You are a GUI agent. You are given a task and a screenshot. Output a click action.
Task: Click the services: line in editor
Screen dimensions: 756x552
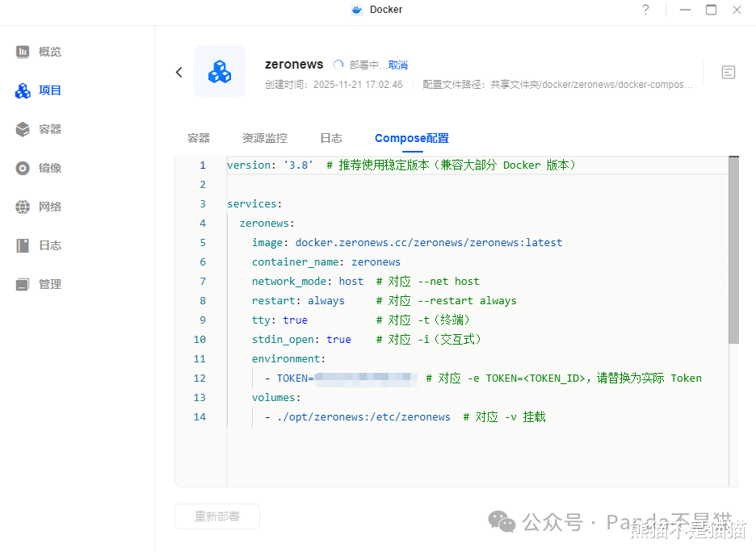(254, 203)
